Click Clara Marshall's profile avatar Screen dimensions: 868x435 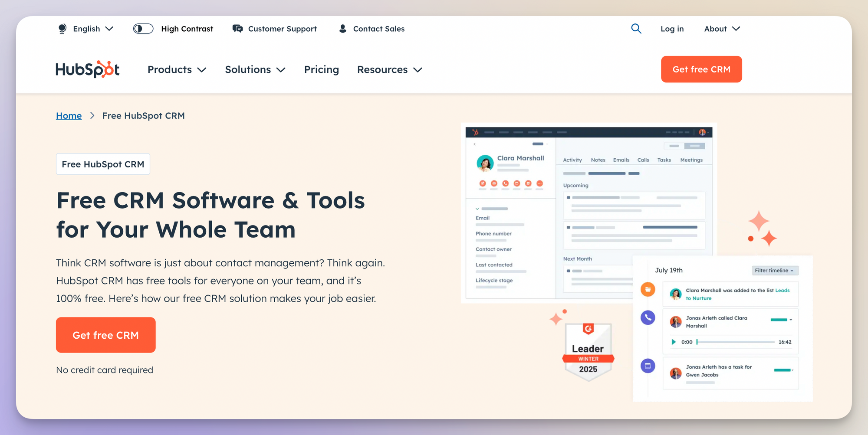click(485, 163)
